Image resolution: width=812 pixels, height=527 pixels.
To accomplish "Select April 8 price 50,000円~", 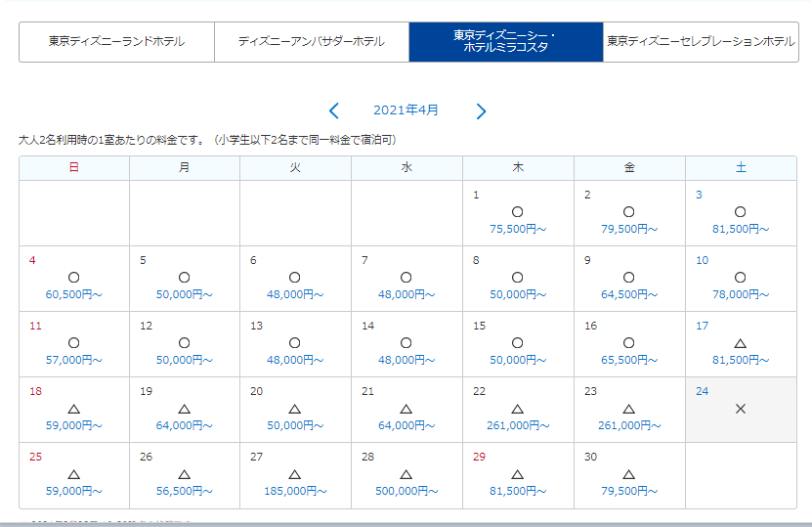I will (x=518, y=294).
